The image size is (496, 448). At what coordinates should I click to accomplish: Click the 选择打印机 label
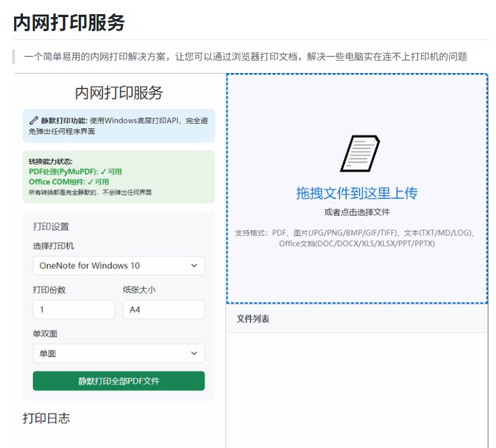(54, 246)
